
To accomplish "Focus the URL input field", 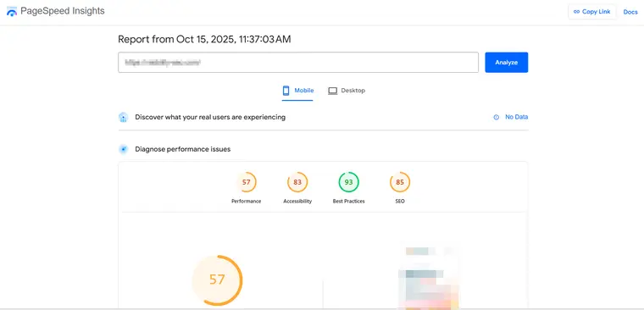I will click(298, 63).
